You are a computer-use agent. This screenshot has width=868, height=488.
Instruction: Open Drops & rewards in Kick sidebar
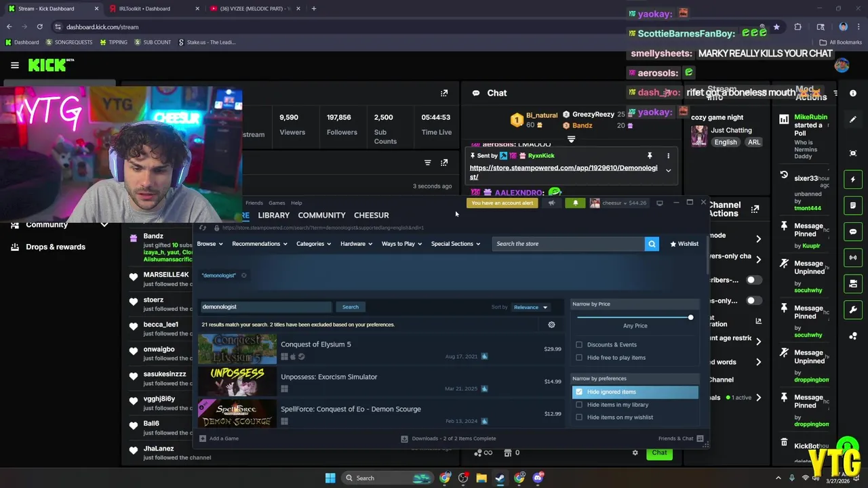click(x=56, y=247)
